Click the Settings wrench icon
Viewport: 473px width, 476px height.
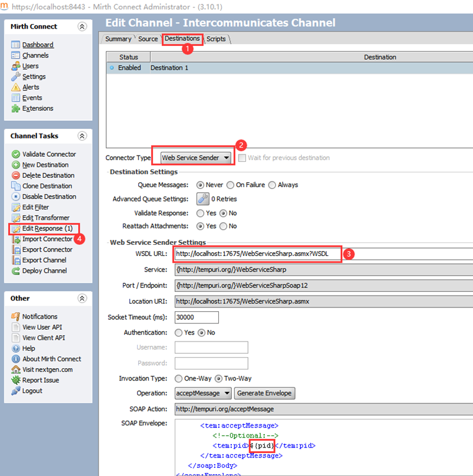click(x=15, y=76)
